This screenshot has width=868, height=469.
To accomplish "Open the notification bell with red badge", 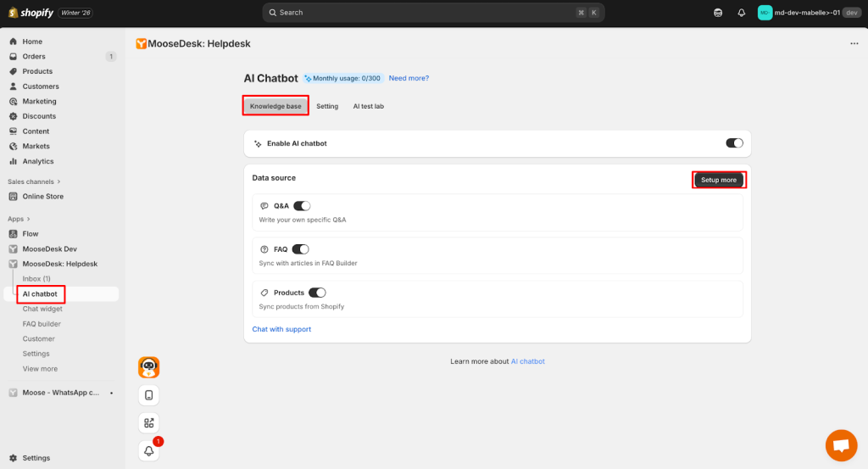I will pyautogui.click(x=149, y=451).
